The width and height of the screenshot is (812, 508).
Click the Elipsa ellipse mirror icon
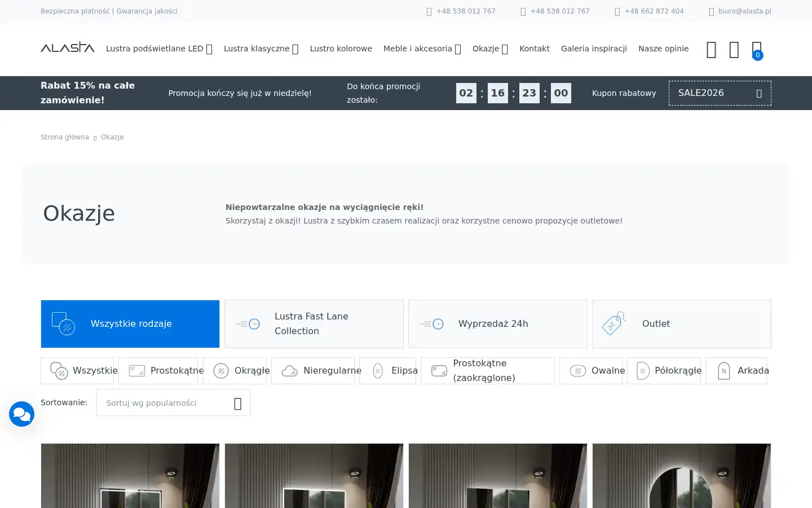[378, 371]
